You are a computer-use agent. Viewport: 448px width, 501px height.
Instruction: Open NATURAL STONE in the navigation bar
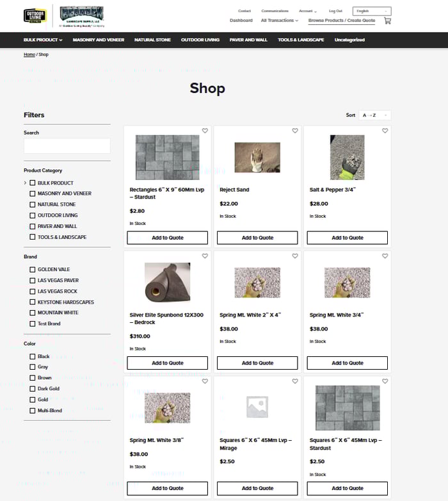coord(152,40)
